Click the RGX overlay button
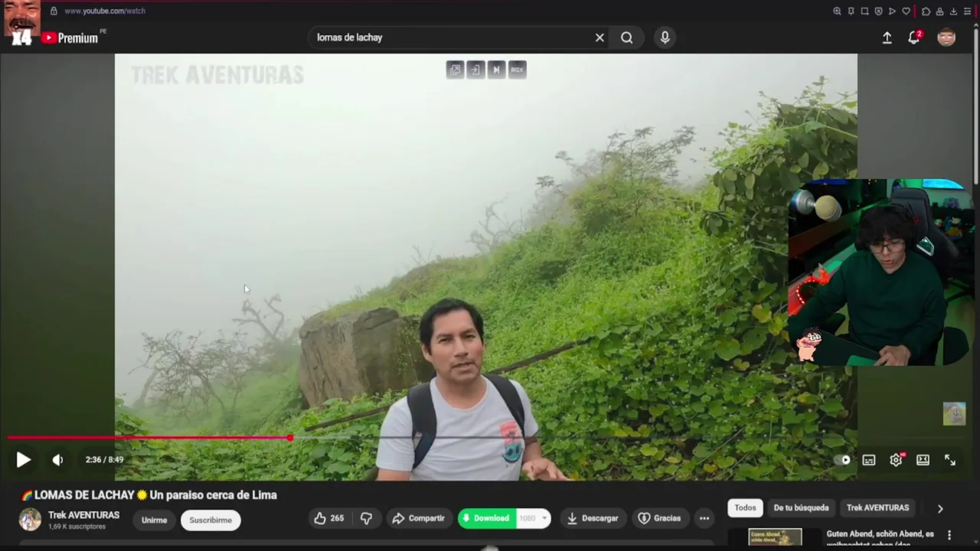The height and width of the screenshot is (551, 980). pyautogui.click(x=517, y=70)
